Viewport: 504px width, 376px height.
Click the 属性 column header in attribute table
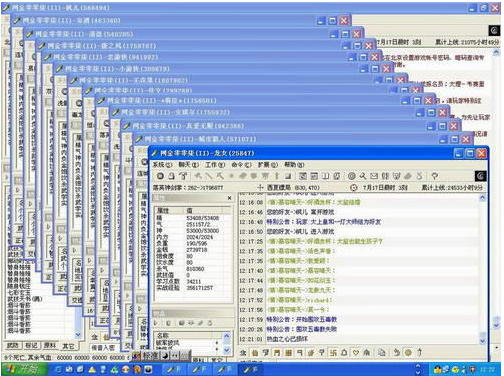point(169,211)
